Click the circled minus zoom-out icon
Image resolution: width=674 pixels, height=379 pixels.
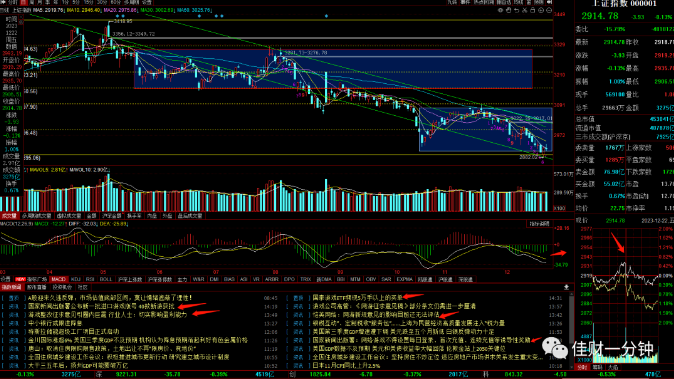(x=549, y=10)
